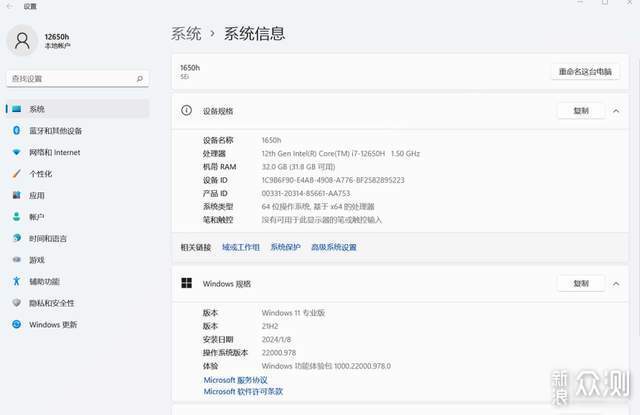Open 时间和语言 settings
640x415 pixels.
coord(78,238)
